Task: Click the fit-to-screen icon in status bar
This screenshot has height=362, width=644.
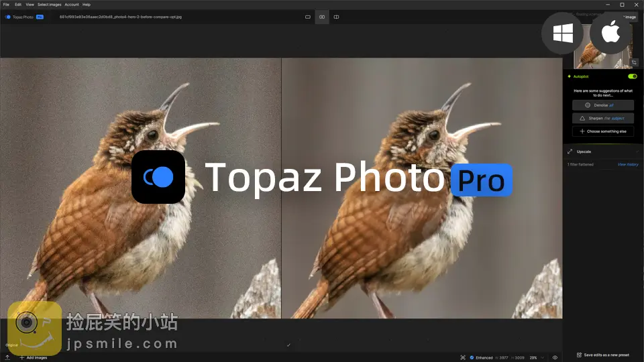Action: (x=463, y=357)
